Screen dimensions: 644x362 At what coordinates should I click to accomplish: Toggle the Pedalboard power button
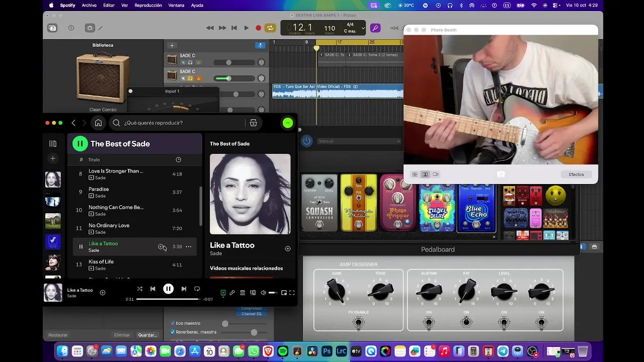[306, 141]
